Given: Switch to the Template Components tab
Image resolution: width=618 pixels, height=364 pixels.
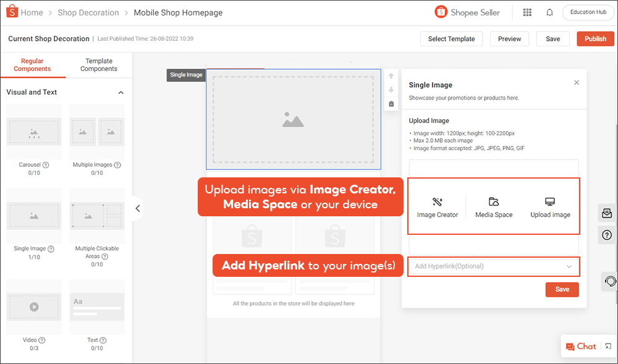Looking at the screenshot, I should pyautogui.click(x=99, y=65).
